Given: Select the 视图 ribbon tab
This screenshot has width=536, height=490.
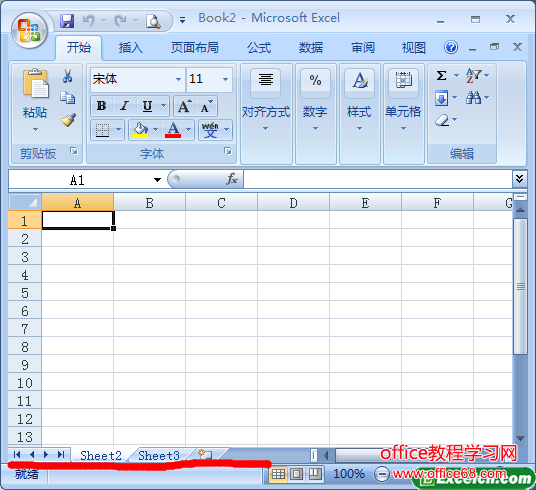Looking at the screenshot, I should 414,48.
